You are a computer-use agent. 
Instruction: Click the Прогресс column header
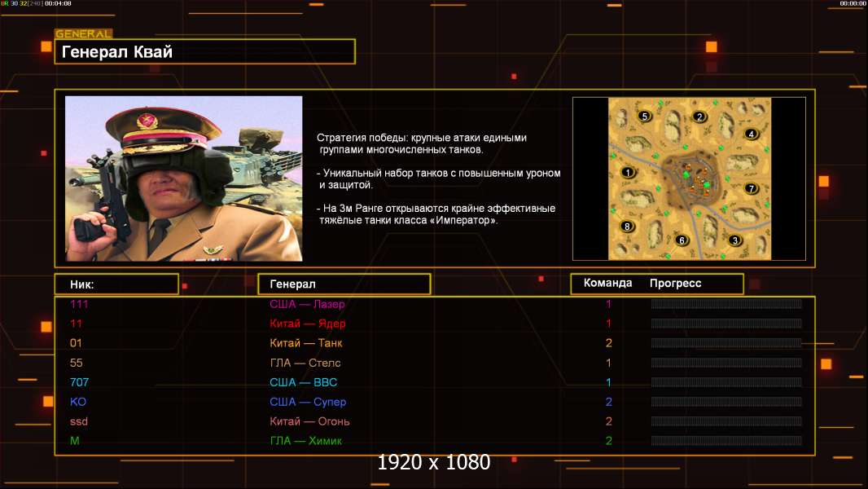tap(675, 283)
